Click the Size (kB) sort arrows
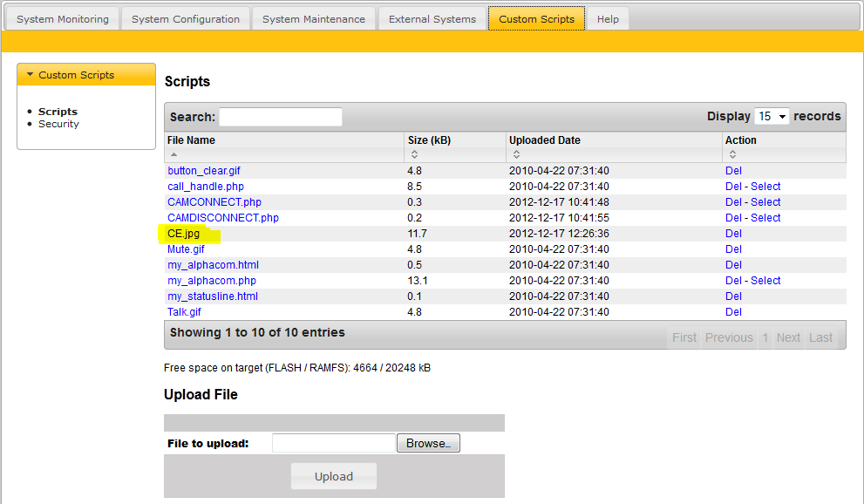The image size is (864, 504). click(x=414, y=154)
